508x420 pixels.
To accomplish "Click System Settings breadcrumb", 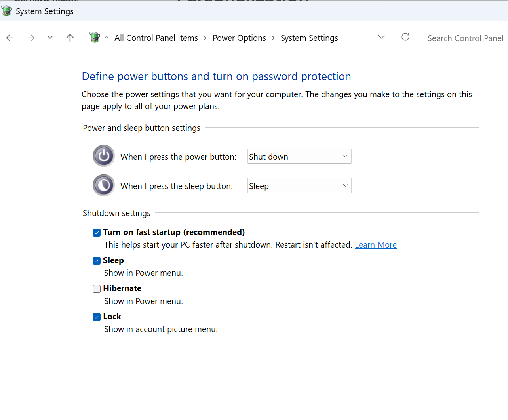I will (x=309, y=38).
